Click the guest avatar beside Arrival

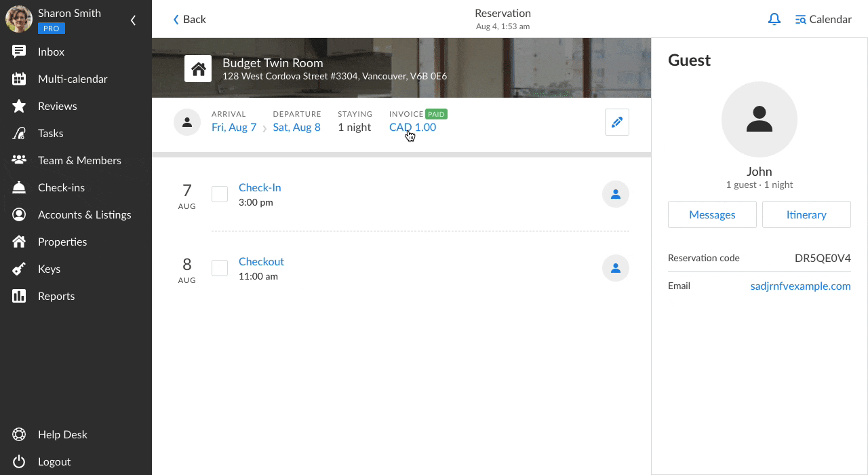(x=187, y=122)
